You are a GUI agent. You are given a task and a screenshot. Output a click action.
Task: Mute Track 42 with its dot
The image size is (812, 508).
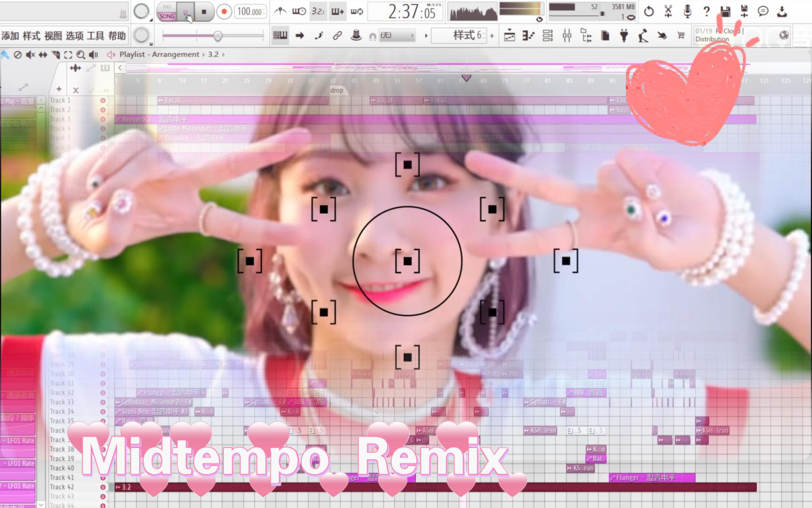pos(103,487)
